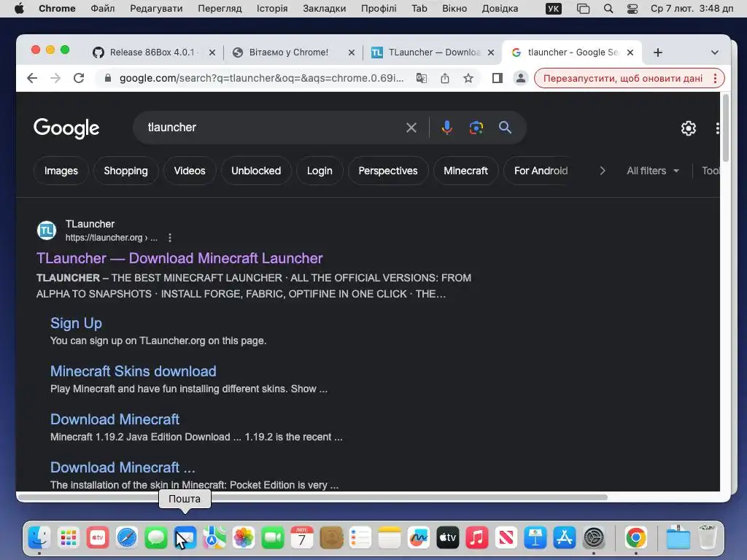Open Maps from the Dock
Image resolution: width=747 pixels, height=560 pixels.
click(x=214, y=538)
